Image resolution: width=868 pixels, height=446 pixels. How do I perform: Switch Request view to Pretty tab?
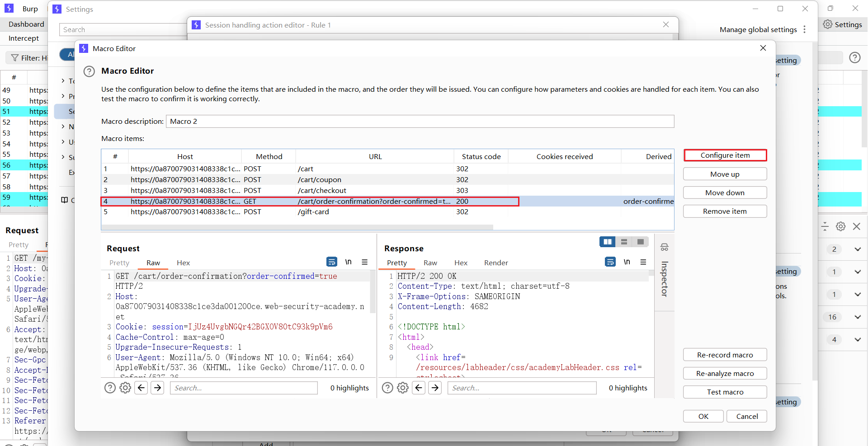click(x=119, y=263)
